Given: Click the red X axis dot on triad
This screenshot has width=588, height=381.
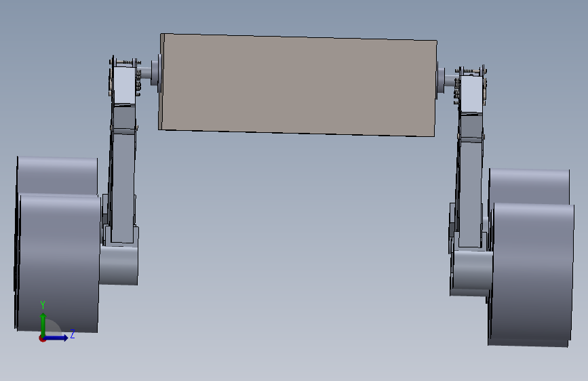Looking at the screenshot, I should click(x=42, y=339).
